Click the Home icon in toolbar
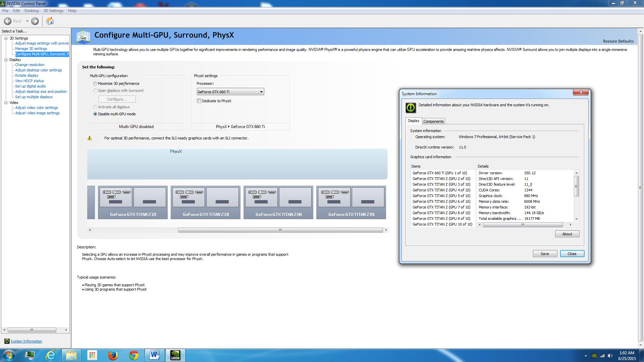 click(50, 21)
